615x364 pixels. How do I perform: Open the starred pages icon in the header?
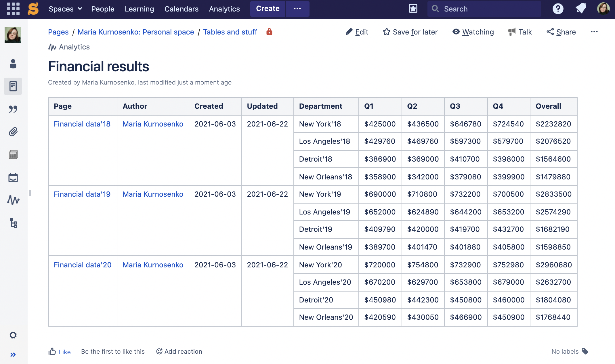click(x=413, y=9)
